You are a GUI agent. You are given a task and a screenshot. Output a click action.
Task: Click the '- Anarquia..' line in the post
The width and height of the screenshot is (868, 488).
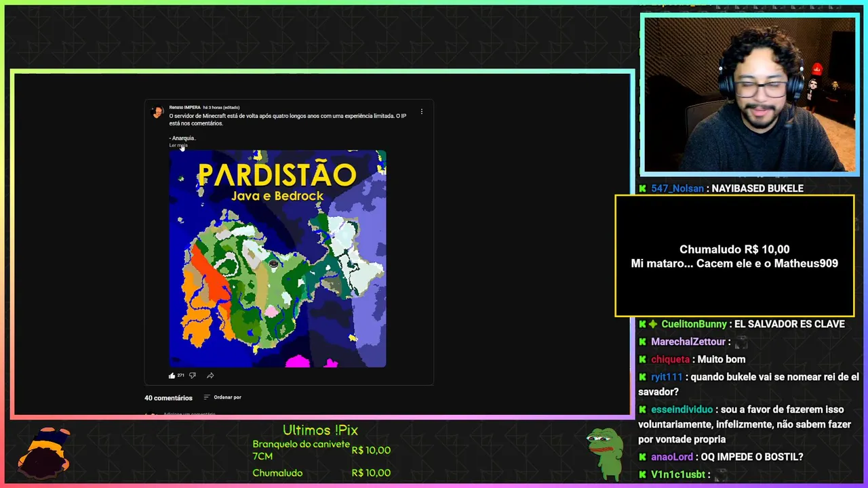182,138
